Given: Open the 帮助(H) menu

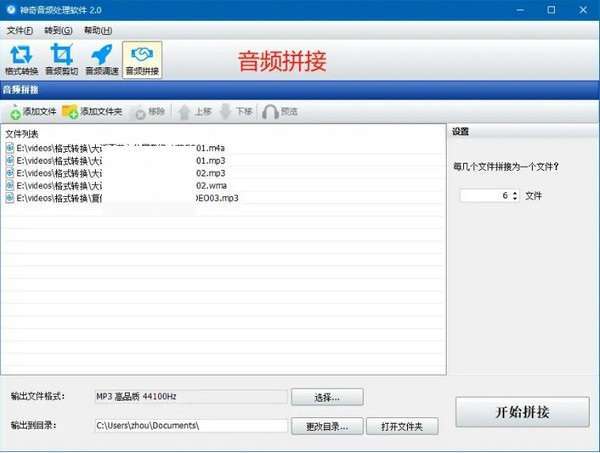Looking at the screenshot, I should point(98,30).
